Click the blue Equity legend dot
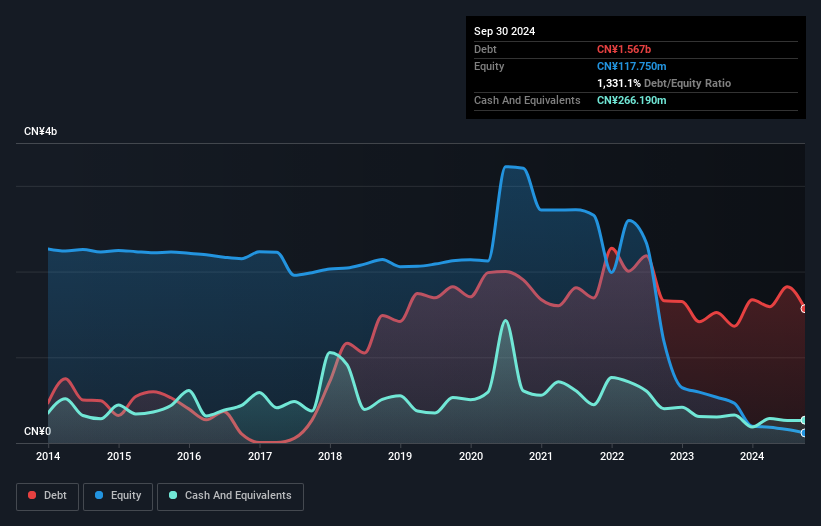The width and height of the screenshot is (821, 526). pyautogui.click(x=99, y=495)
